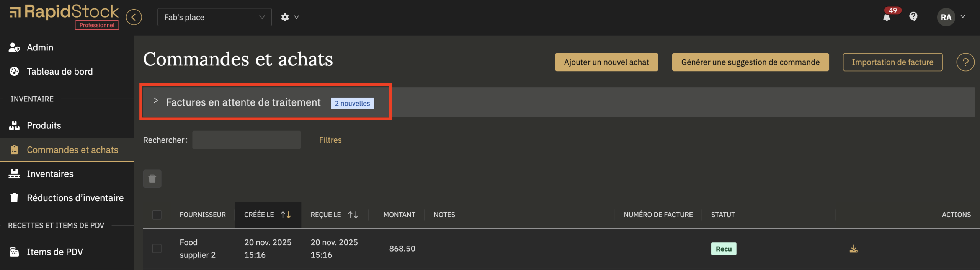Image resolution: width=980 pixels, height=270 pixels.
Task: Click the circled help icon beside Importation de facture
Action: [965, 62]
